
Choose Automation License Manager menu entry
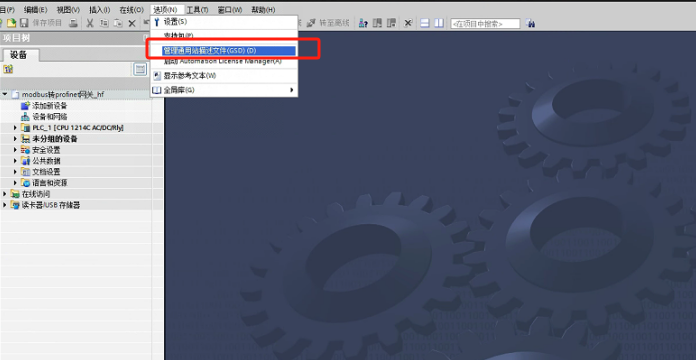tap(224, 61)
